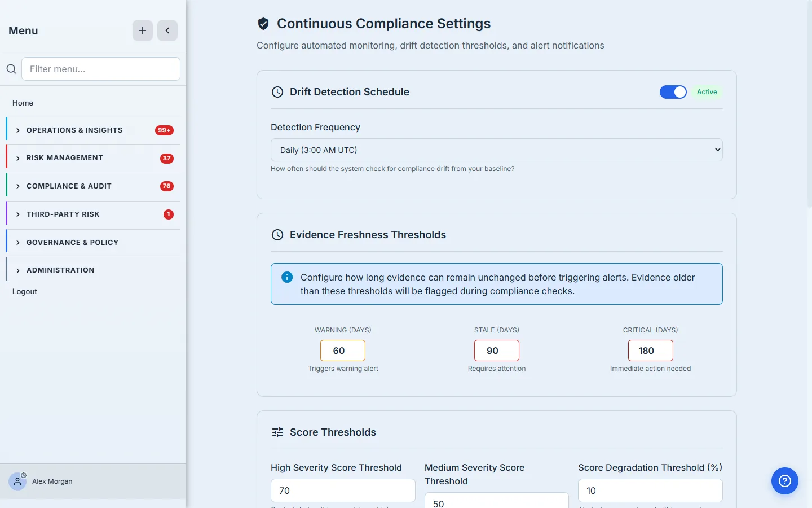
Task: Open the Detection Frequency dropdown
Action: (x=496, y=150)
